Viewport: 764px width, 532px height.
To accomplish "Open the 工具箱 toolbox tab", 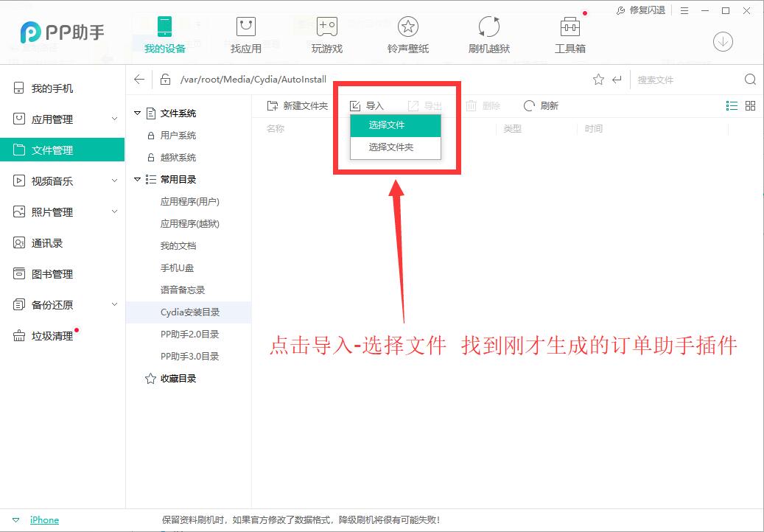I will coord(570,35).
